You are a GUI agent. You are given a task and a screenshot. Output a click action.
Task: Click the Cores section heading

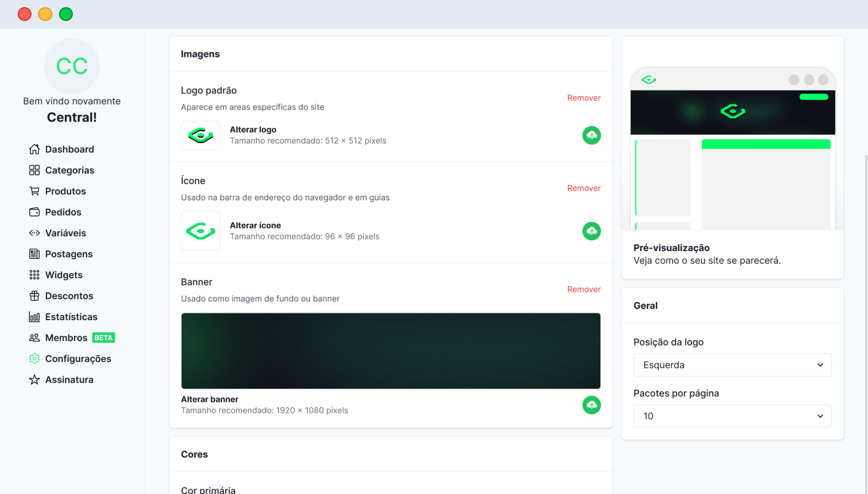[x=194, y=454]
